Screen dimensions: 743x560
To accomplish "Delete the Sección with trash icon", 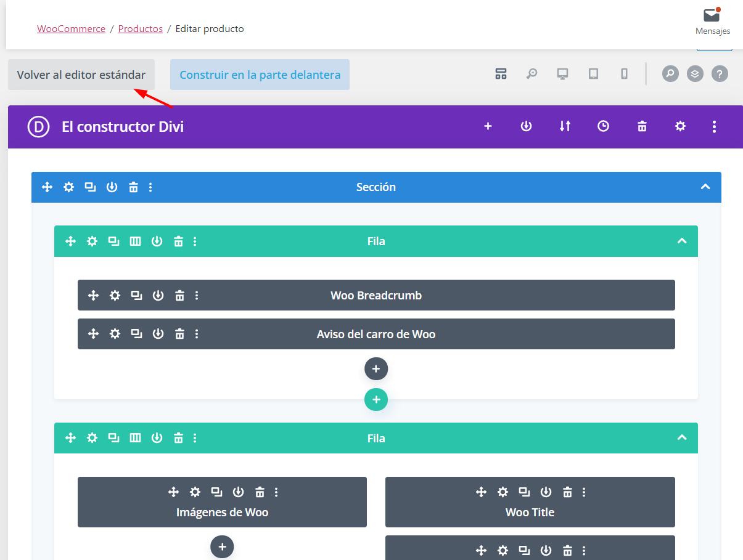I will point(133,187).
